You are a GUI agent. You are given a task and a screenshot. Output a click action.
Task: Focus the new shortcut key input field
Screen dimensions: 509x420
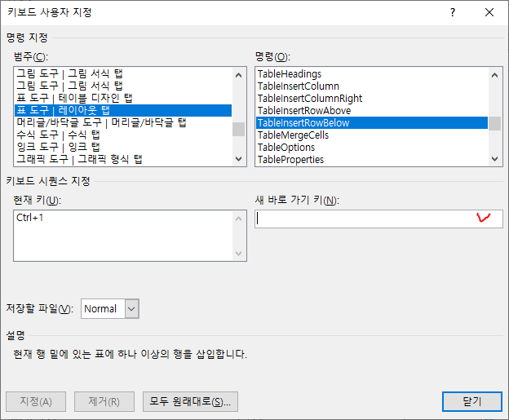pos(378,219)
